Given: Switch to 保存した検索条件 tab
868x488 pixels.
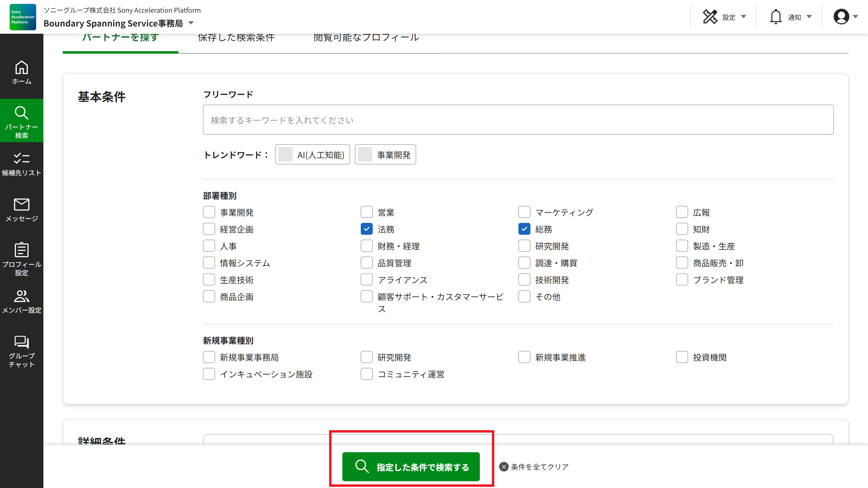Looking at the screenshot, I should 236,38.
